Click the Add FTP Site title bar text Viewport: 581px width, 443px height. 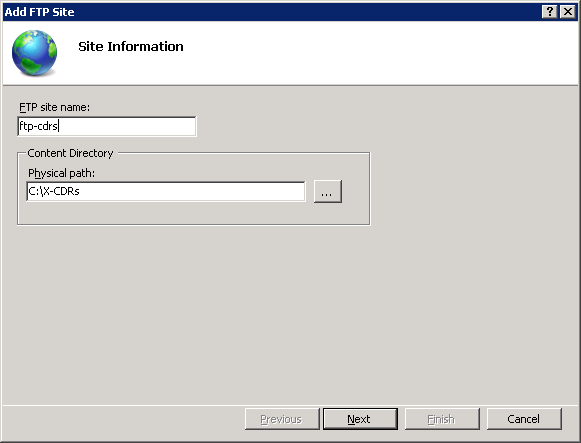(x=39, y=12)
